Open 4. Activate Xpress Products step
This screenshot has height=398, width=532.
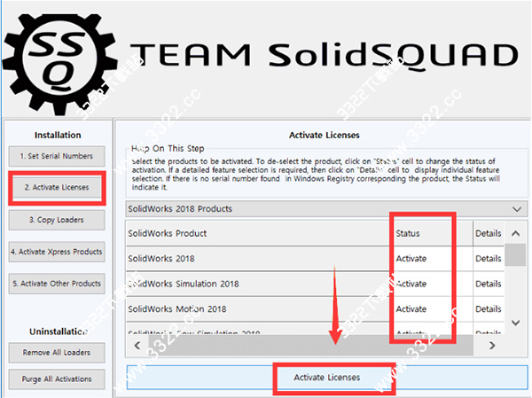tap(57, 252)
